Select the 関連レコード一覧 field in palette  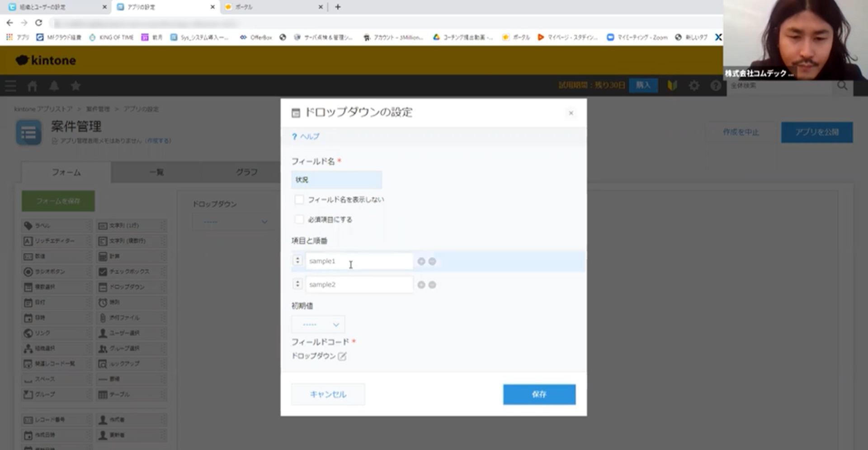point(57,364)
